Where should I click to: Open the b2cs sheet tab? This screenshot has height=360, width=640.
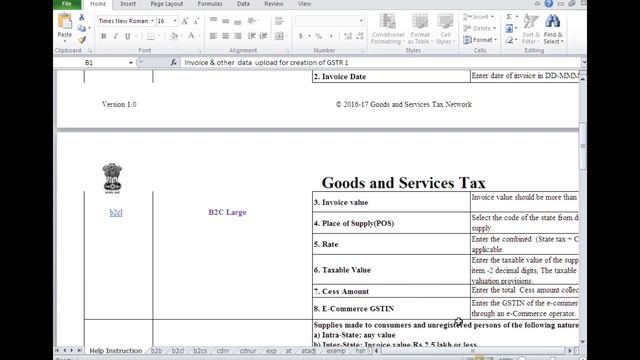click(200, 351)
